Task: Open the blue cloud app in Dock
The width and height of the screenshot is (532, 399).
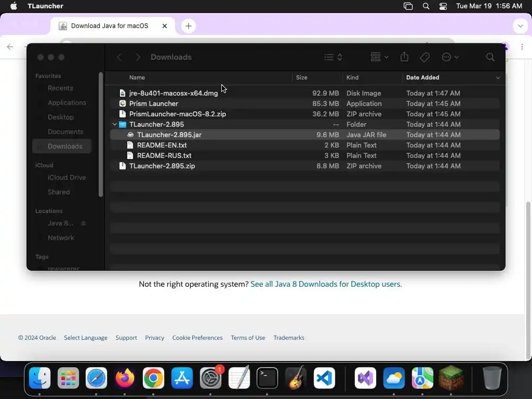Action: [x=394, y=378]
